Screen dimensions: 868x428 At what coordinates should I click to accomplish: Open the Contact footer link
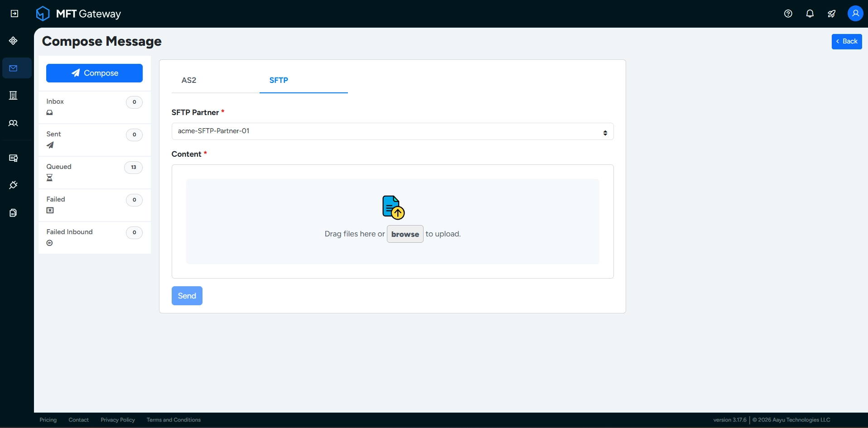tap(79, 420)
